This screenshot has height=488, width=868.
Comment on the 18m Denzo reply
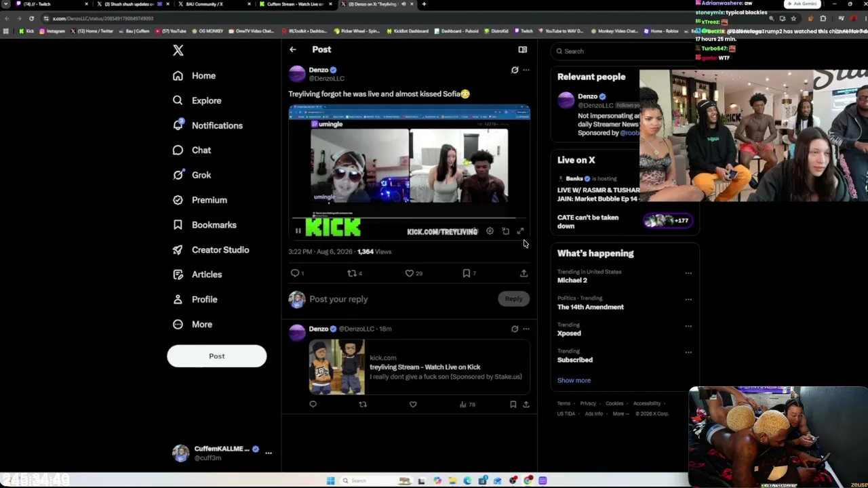click(313, 405)
